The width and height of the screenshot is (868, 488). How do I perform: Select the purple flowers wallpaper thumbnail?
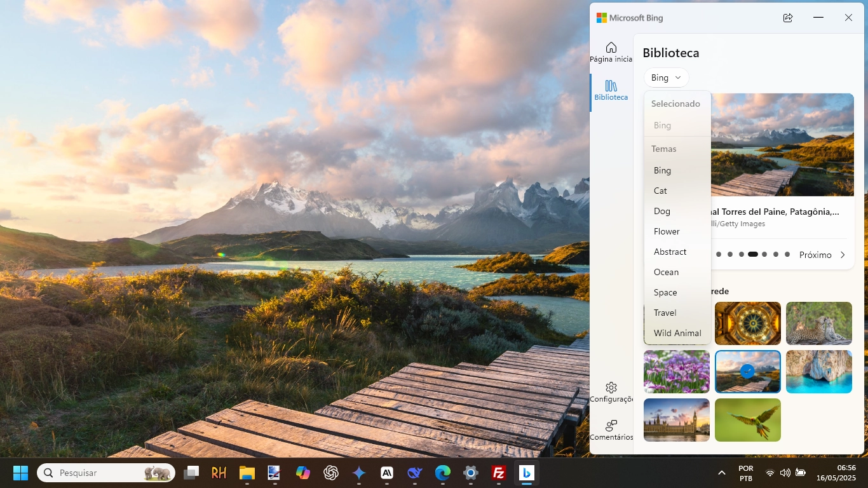click(677, 372)
